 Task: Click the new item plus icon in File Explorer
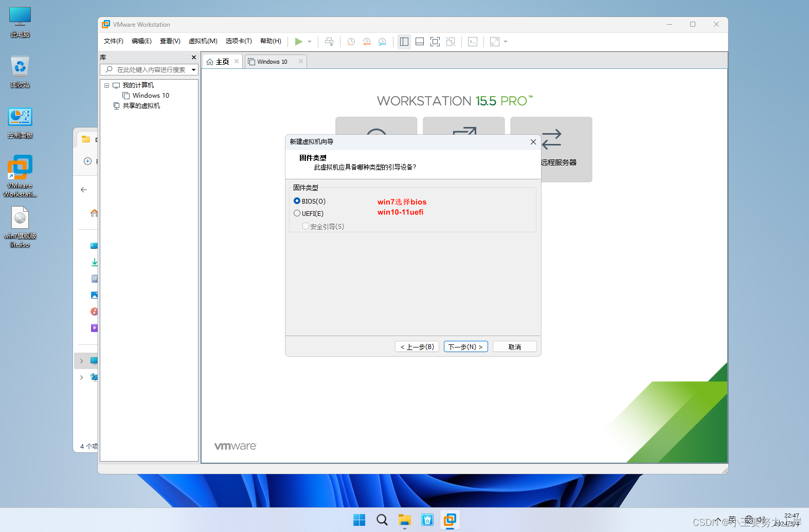click(87, 161)
